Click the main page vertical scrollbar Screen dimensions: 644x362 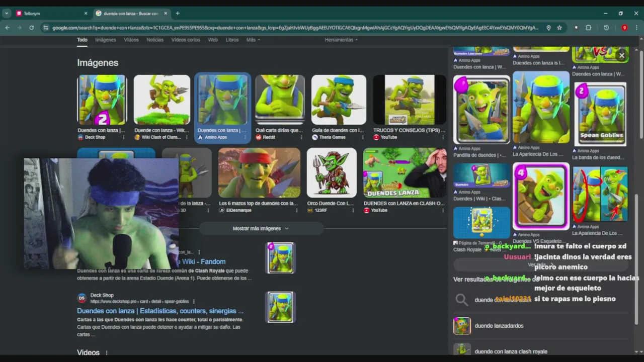pyautogui.click(x=641, y=95)
